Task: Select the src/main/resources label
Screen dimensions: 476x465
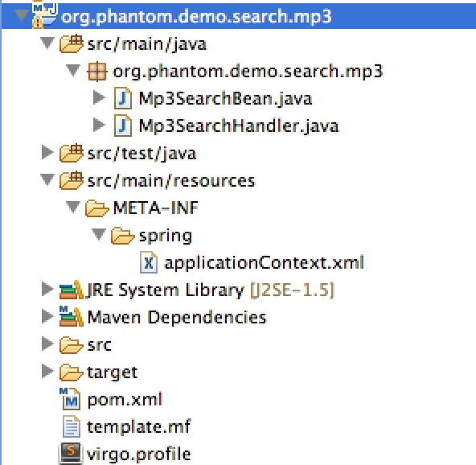Action: coord(171,182)
